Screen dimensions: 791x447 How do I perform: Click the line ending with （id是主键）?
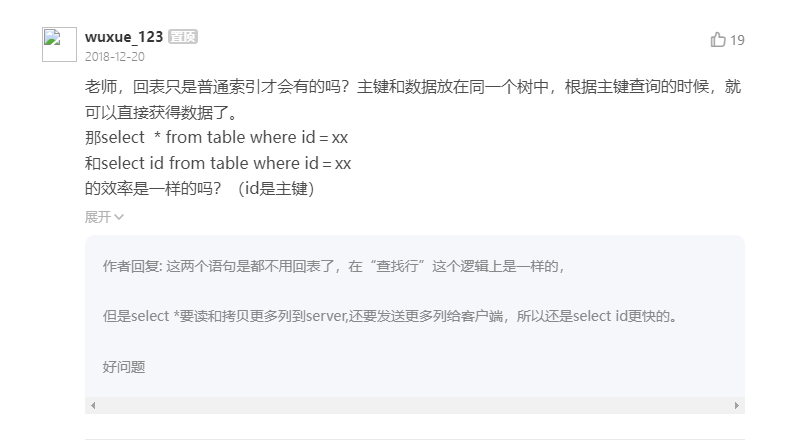200,188
